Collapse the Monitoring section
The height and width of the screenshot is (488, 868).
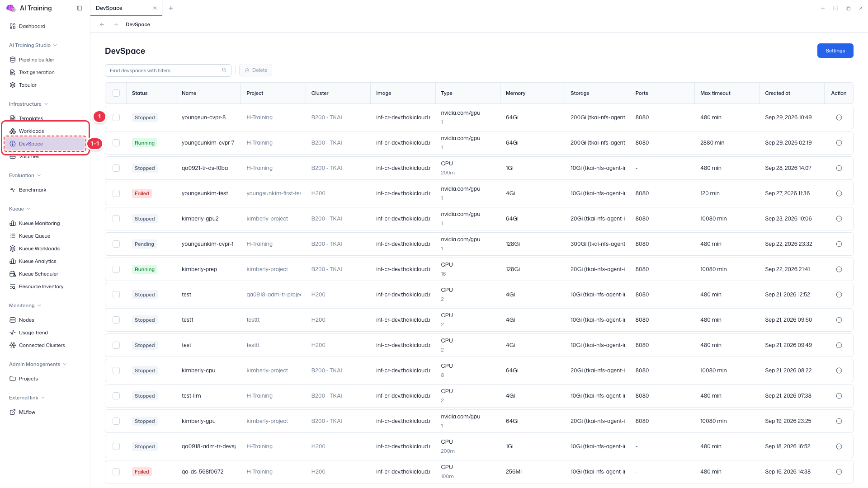25,305
